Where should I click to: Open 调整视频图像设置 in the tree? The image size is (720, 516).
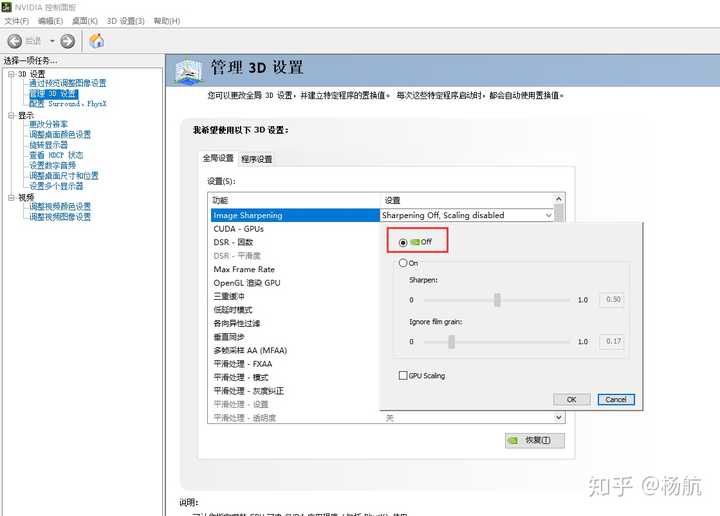point(60,217)
